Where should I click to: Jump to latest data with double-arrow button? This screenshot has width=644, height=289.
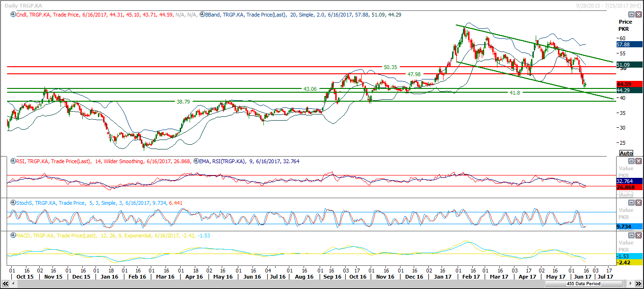[x=638, y=284]
